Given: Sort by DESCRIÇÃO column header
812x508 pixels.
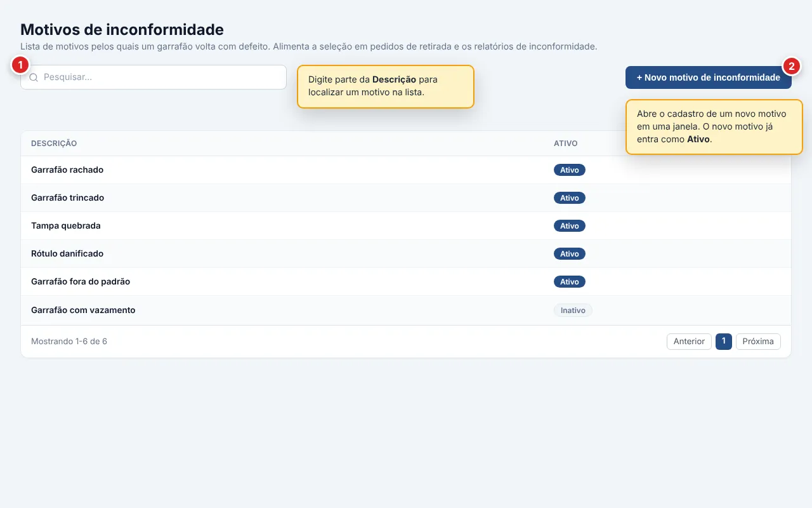Looking at the screenshot, I should point(54,144).
